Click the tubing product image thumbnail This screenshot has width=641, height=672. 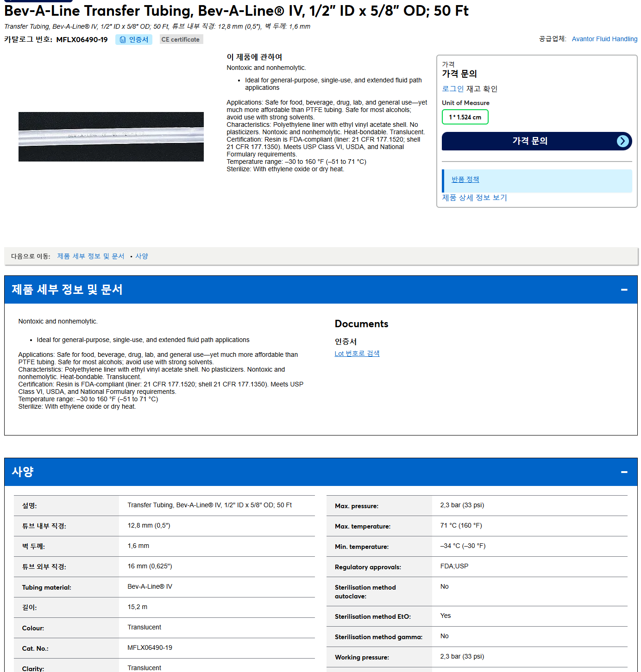point(111,137)
